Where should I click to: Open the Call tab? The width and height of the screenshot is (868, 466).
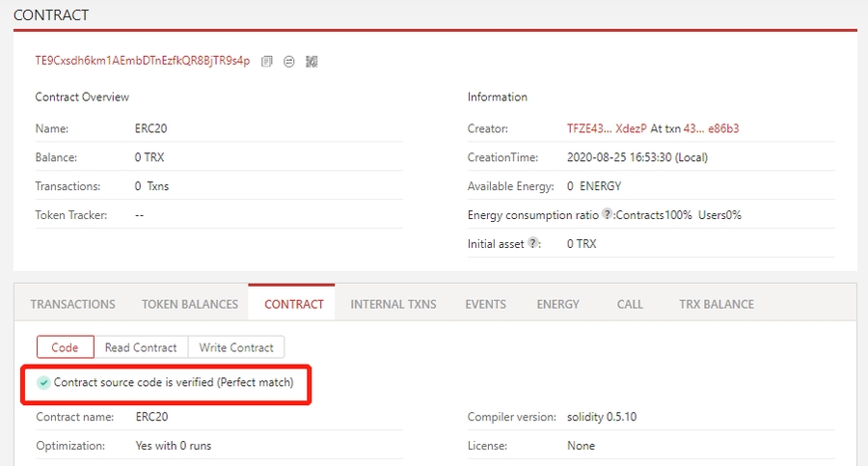[630, 304]
